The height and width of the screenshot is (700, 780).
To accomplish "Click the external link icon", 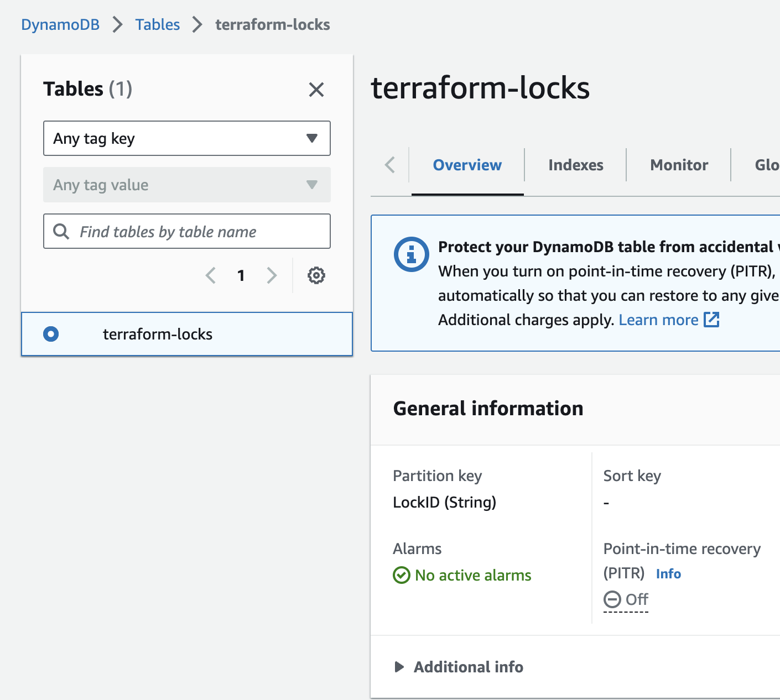I will tap(711, 320).
